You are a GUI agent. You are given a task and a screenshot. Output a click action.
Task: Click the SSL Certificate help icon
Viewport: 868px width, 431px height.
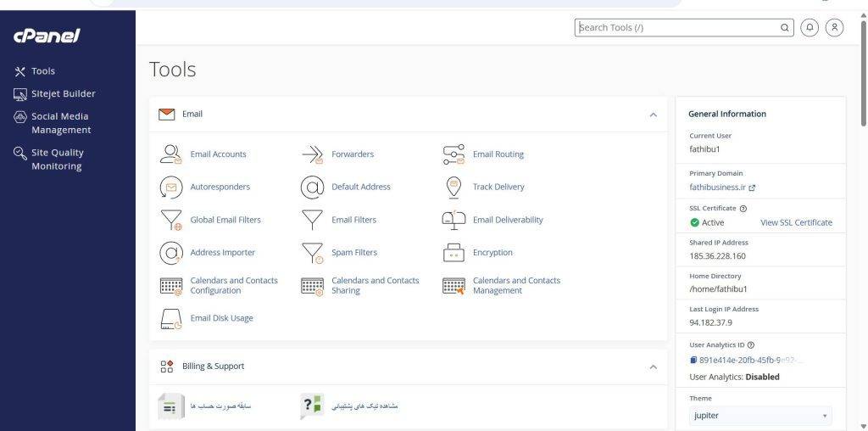point(743,209)
